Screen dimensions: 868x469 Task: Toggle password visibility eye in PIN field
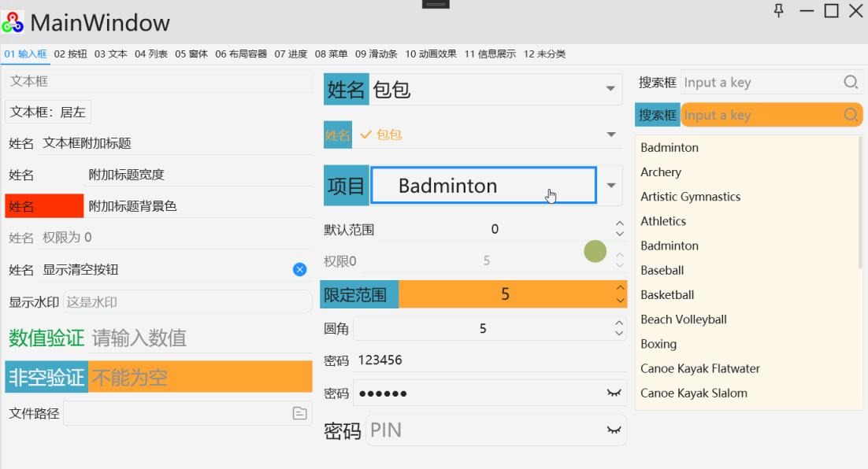614,430
